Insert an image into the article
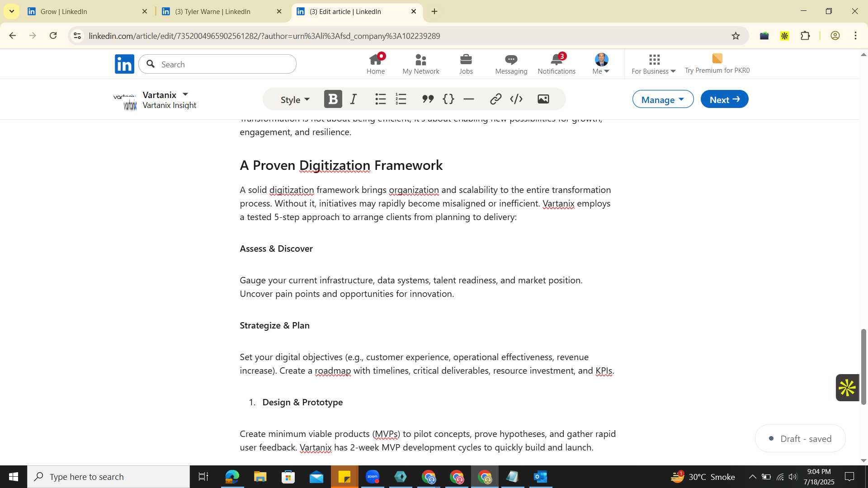The width and height of the screenshot is (868, 488). [x=543, y=99]
